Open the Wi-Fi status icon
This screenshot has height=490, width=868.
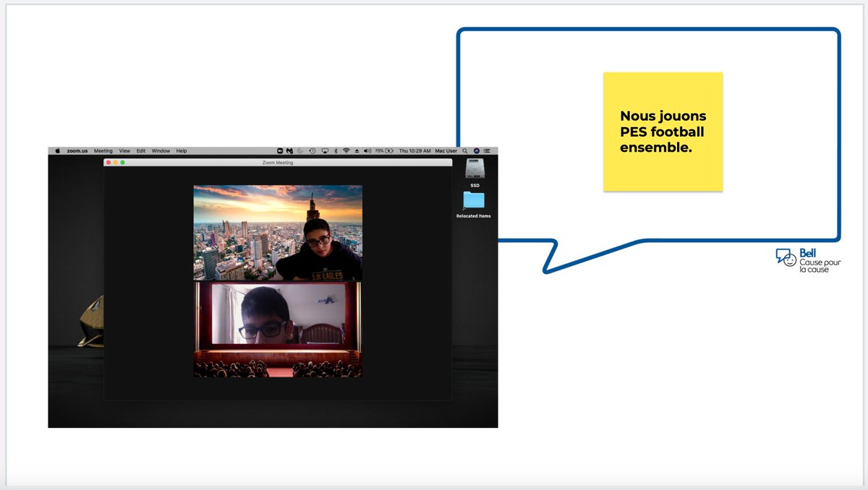[346, 151]
